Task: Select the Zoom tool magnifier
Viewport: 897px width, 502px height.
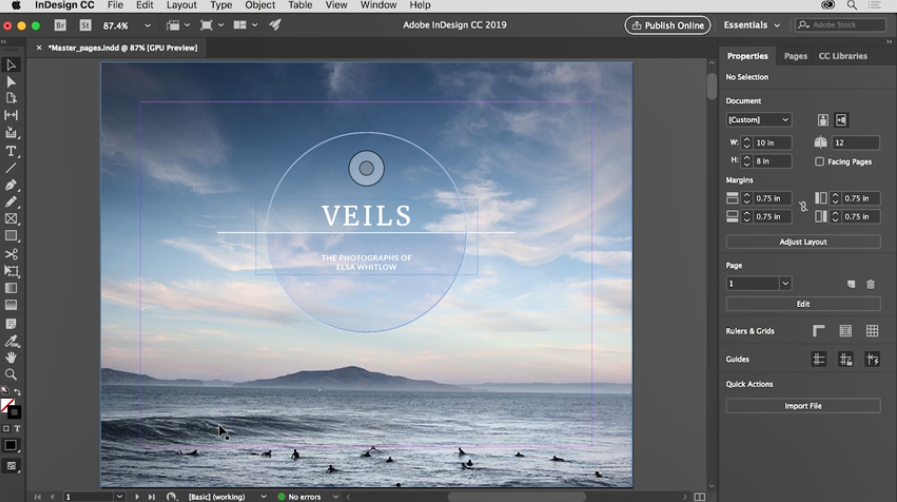Action: (x=11, y=374)
